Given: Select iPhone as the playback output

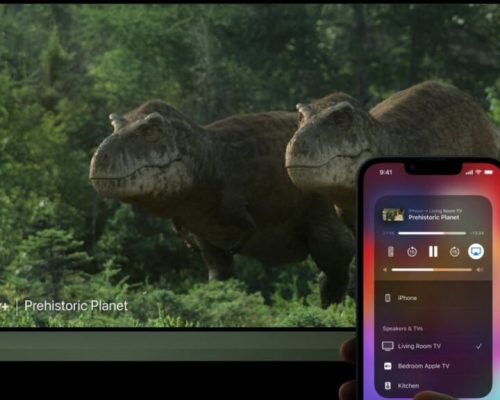Looking at the screenshot, I should point(433,298).
